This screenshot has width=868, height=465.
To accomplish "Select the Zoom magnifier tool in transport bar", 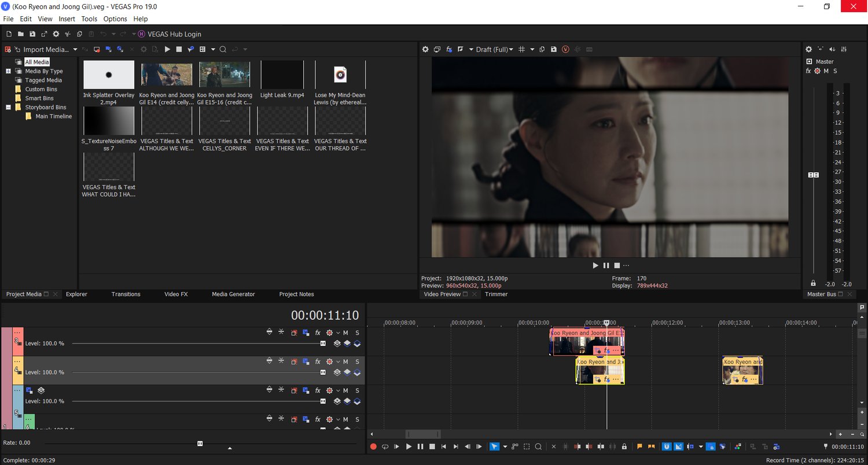I will 538,446.
